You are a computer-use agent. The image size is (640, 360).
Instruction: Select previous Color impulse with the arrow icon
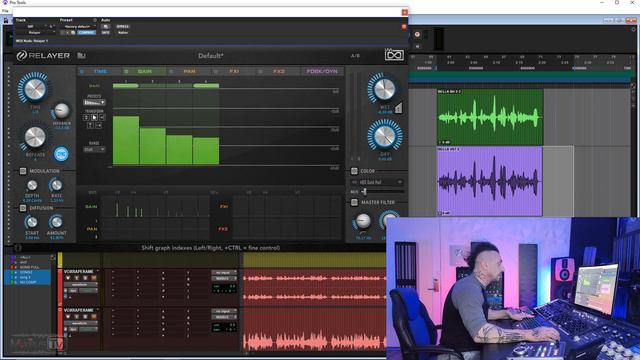coord(354,182)
